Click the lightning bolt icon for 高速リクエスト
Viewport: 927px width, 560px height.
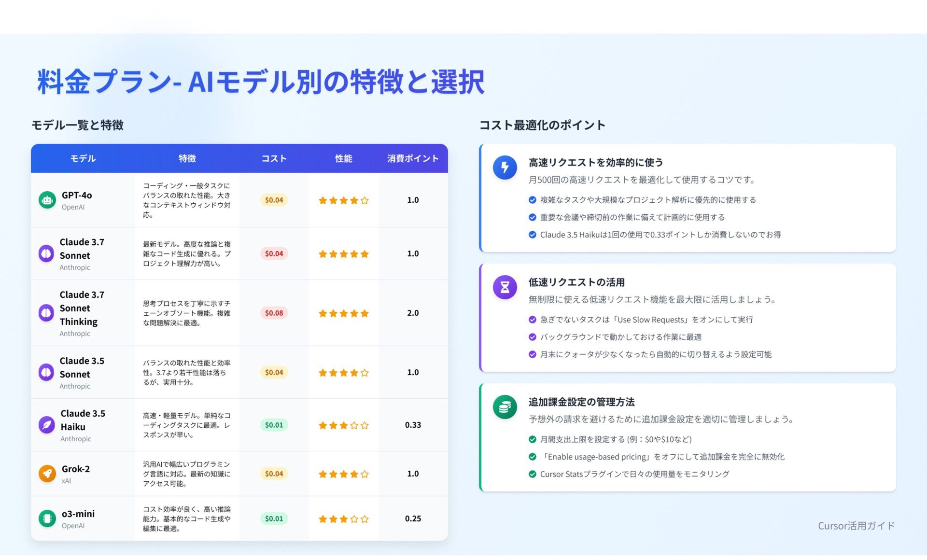[505, 168]
